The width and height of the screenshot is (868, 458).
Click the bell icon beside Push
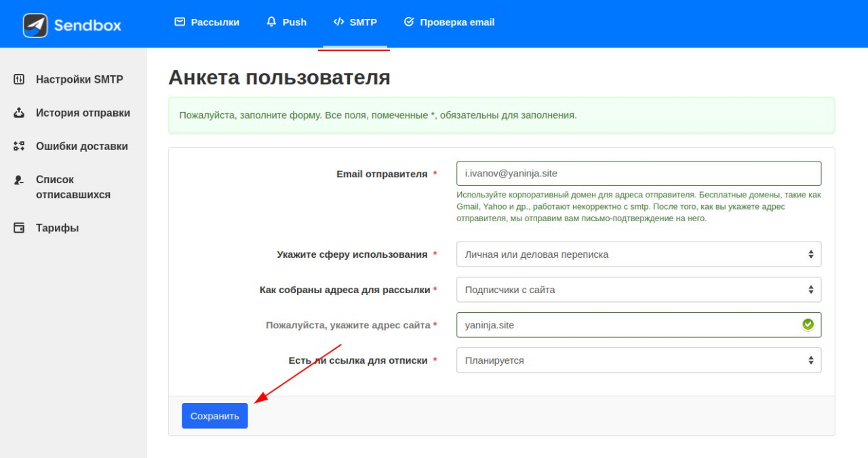coord(271,22)
